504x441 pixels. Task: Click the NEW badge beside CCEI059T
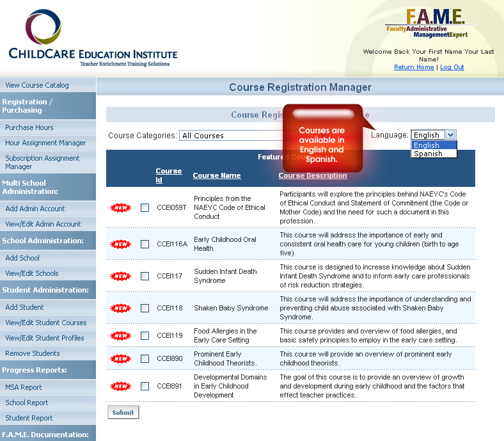(x=120, y=208)
